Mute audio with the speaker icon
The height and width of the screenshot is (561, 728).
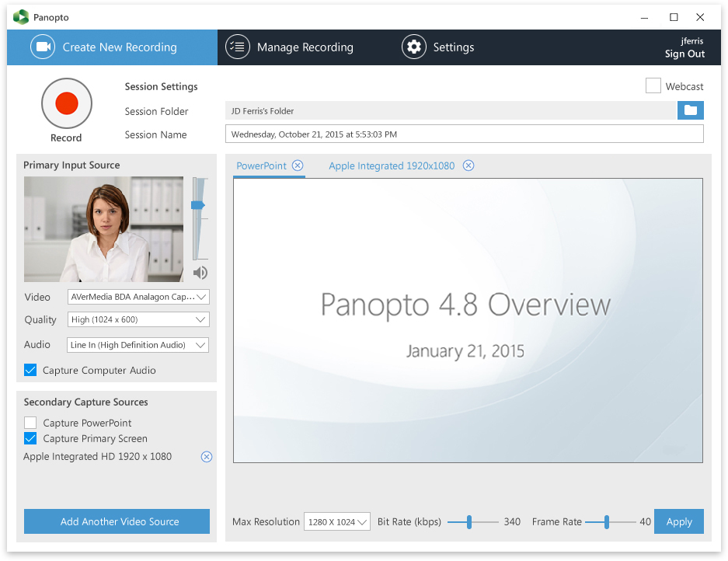tap(200, 272)
